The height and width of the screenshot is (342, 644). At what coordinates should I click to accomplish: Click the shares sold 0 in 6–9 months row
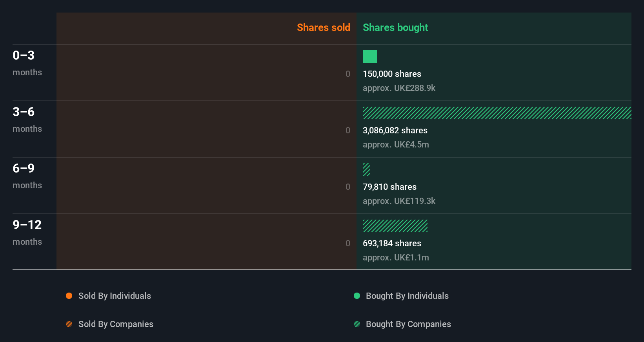pos(348,187)
